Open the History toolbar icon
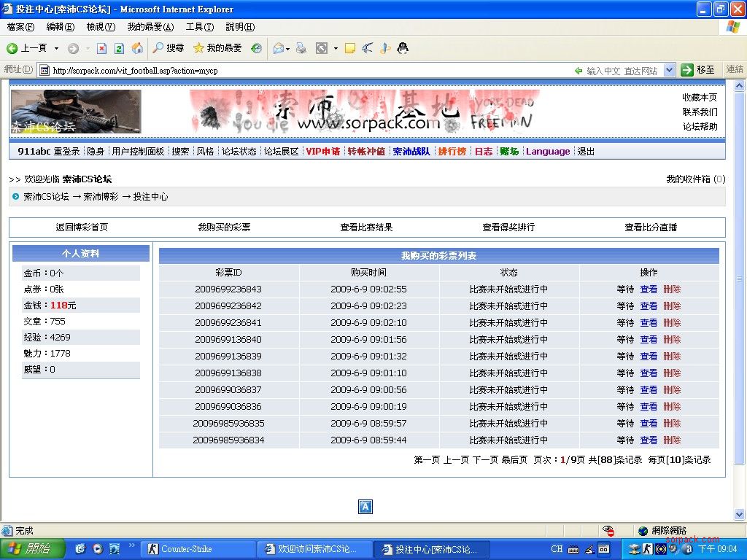Image resolution: width=747 pixels, height=560 pixels. tap(256, 48)
